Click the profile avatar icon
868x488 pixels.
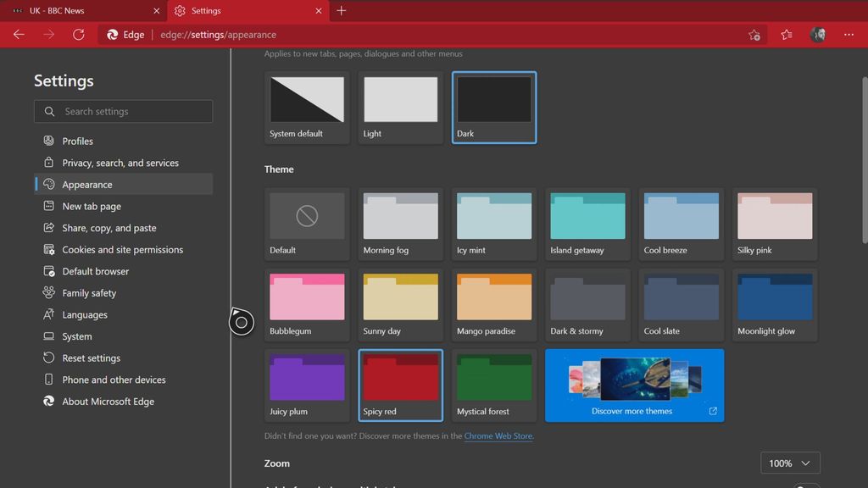(x=817, y=35)
